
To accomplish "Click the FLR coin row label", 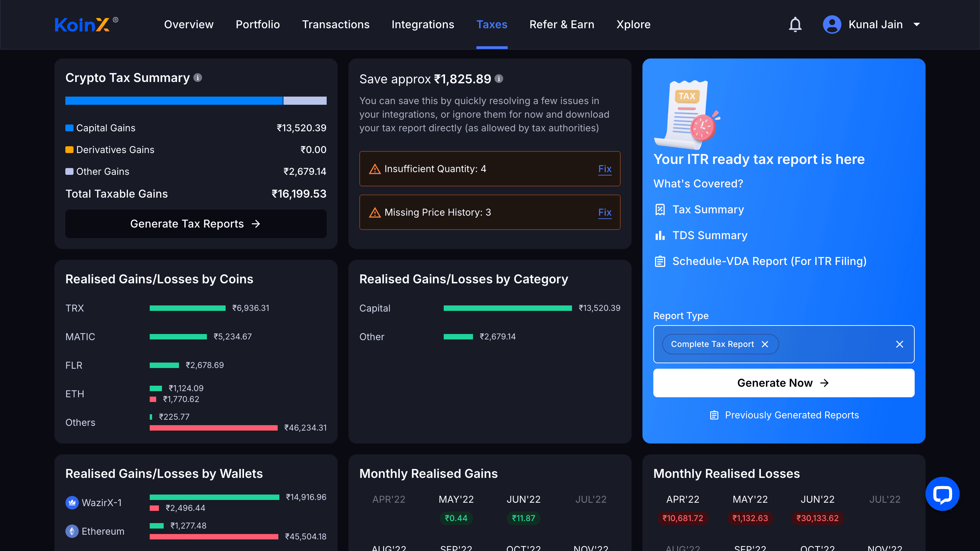I will pyautogui.click(x=74, y=365).
